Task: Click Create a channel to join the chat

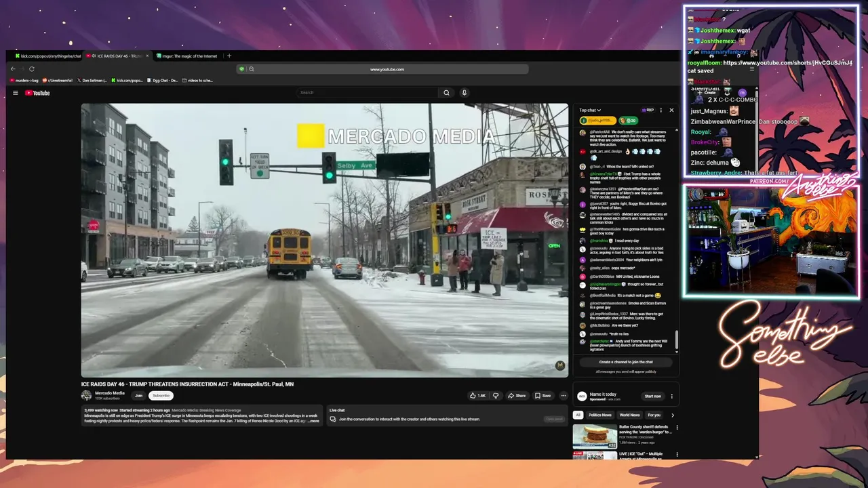Action: coord(626,362)
